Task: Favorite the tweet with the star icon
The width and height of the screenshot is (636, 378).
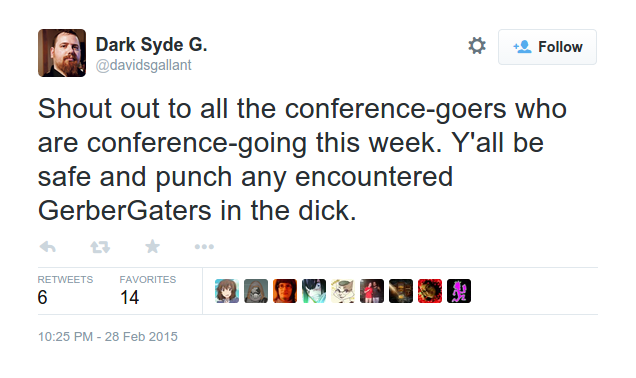Action: (153, 246)
